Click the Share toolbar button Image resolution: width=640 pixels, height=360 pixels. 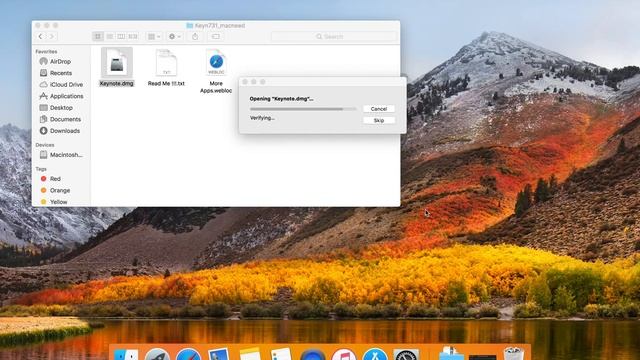[195, 36]
